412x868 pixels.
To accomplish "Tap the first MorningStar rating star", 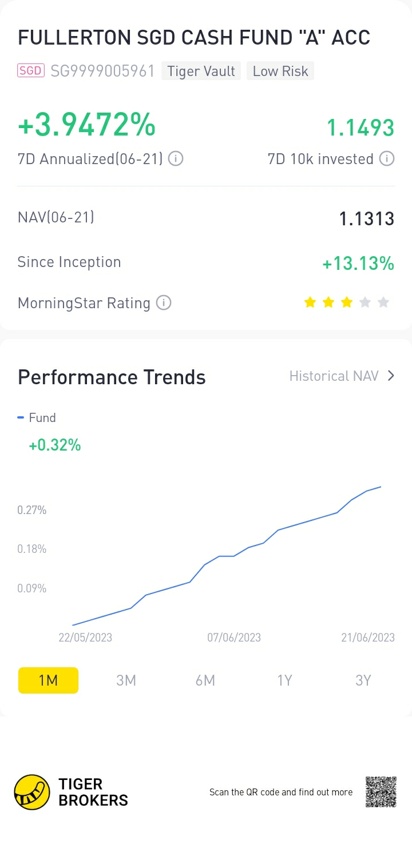I will [310, 302].
